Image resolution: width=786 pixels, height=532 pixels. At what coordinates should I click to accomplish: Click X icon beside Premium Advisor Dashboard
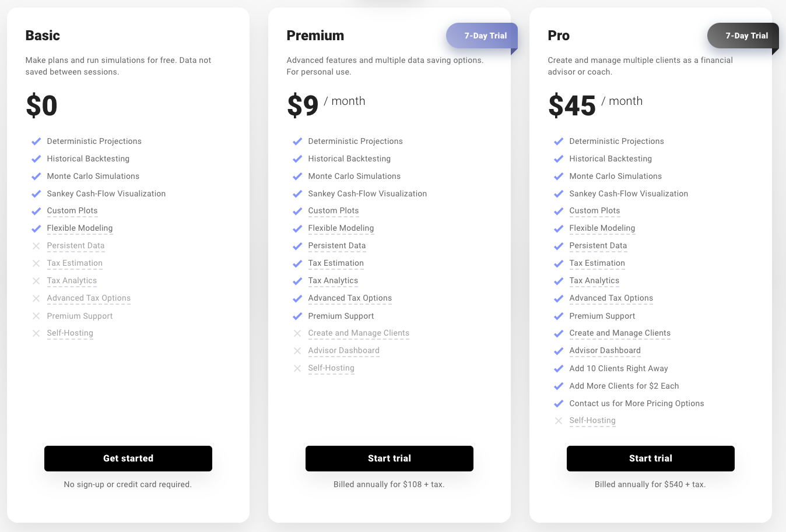(x=297, y=351)
